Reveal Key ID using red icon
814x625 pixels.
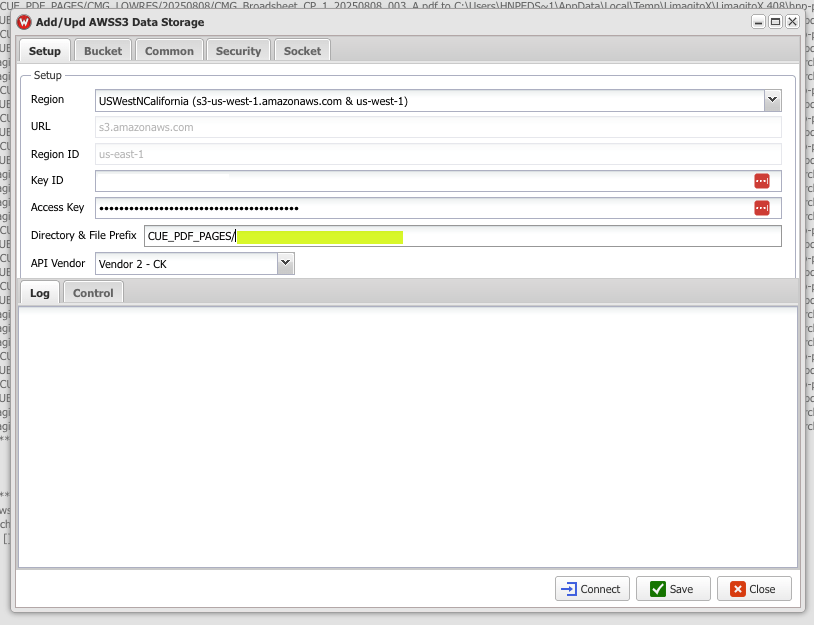(x=762, y=181)
